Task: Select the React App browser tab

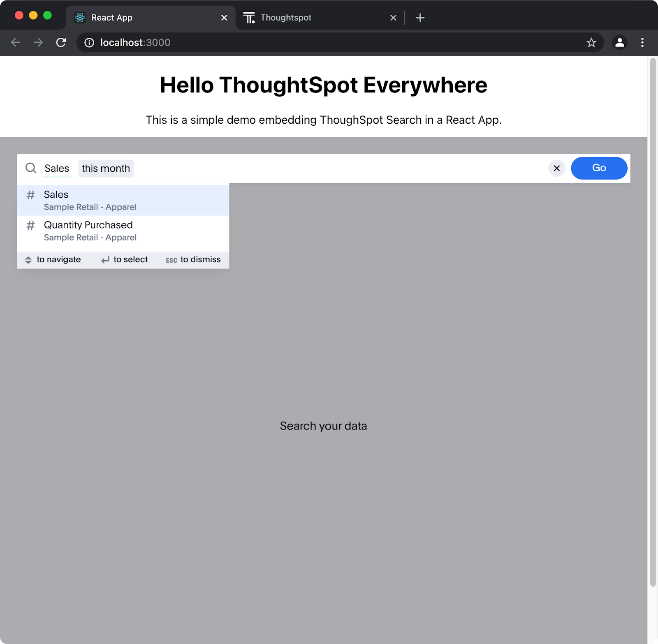Action: point(112,18)
